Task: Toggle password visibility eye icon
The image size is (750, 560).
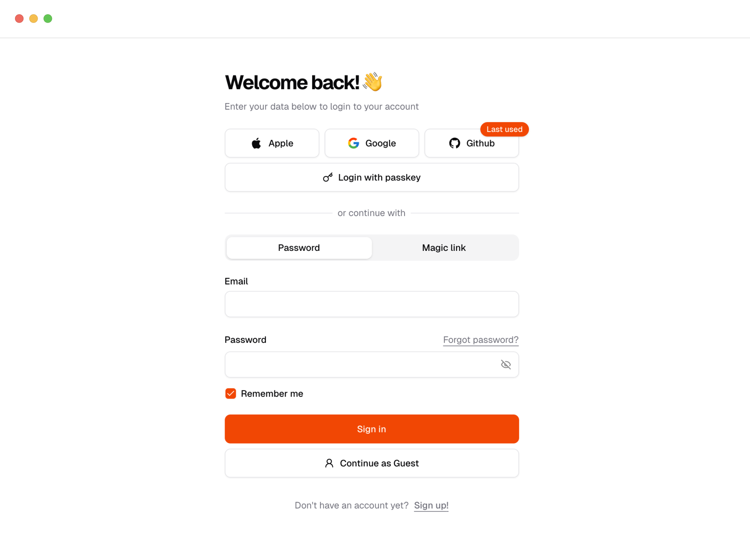Action: pyautogui.click(x=506, y=364)
